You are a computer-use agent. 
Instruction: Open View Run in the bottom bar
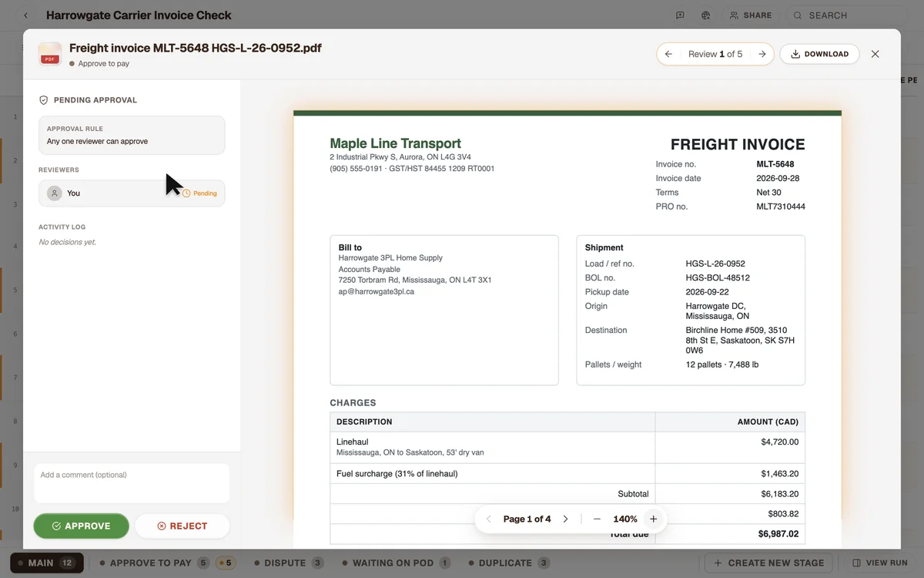tap(880, 563)
